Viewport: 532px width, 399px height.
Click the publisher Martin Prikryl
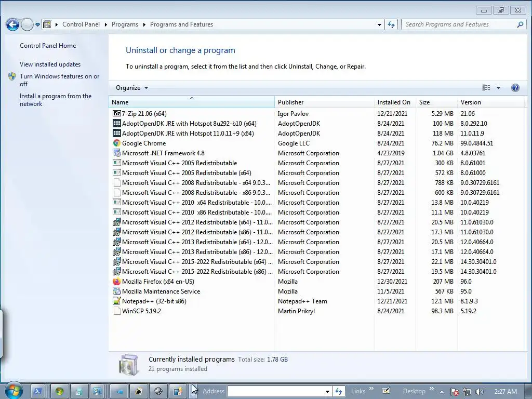click(296, 311)
